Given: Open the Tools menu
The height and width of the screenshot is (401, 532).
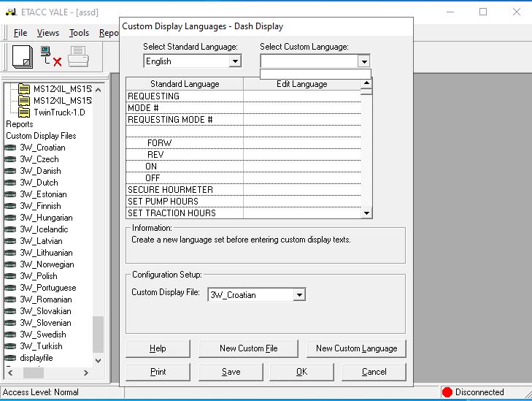Looking at the screenshot, I should click(x=79, y=33).
